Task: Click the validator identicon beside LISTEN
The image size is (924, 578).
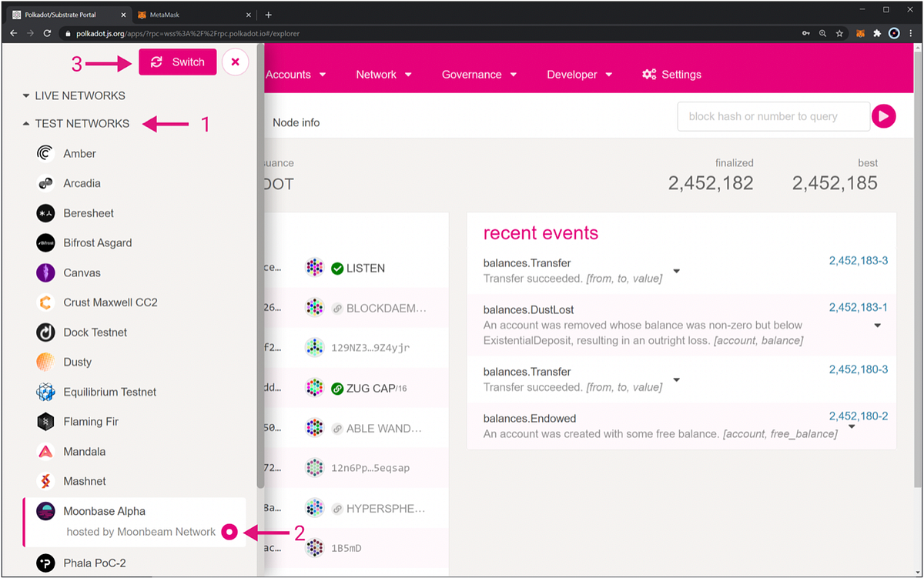Action: point(315,267)
